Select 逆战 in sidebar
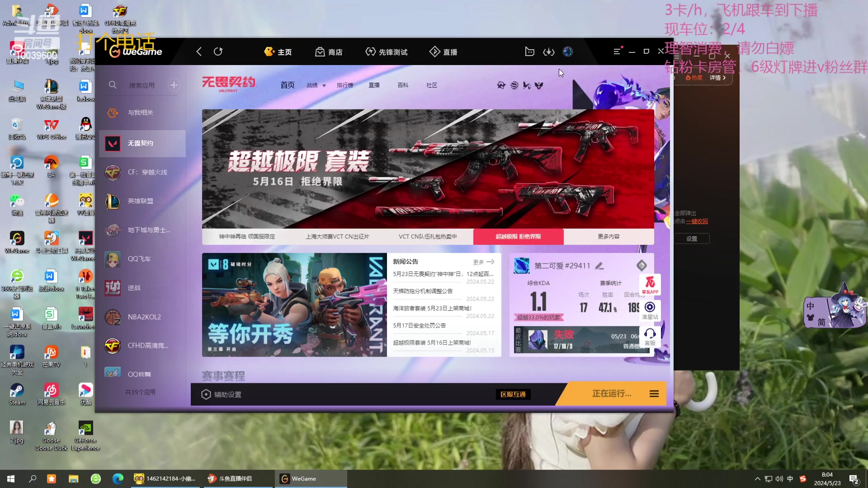This screenshot has height=488, width=868. 142,288
